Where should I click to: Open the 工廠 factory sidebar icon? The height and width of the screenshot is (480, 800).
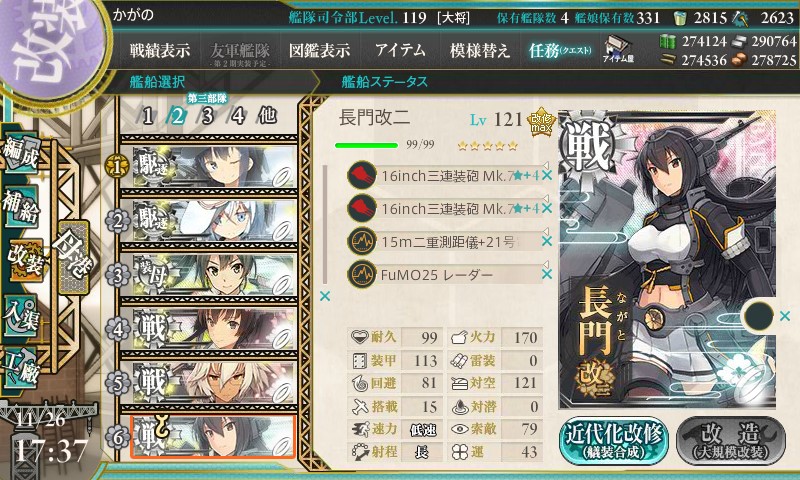21,368
